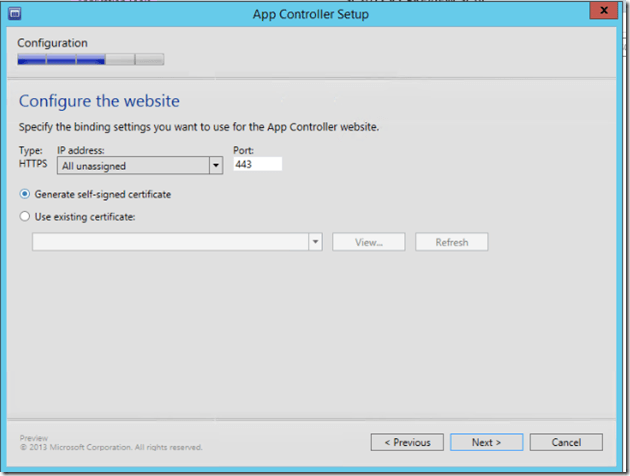Click the Configure the website heading
The height and width of the screenshot is (476, 630).
99,101
